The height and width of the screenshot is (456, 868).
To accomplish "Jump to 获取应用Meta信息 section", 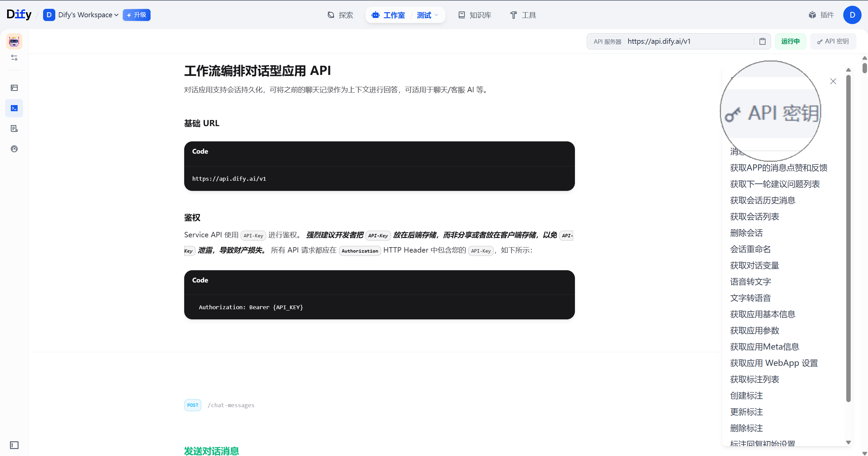I will [765, 347].
